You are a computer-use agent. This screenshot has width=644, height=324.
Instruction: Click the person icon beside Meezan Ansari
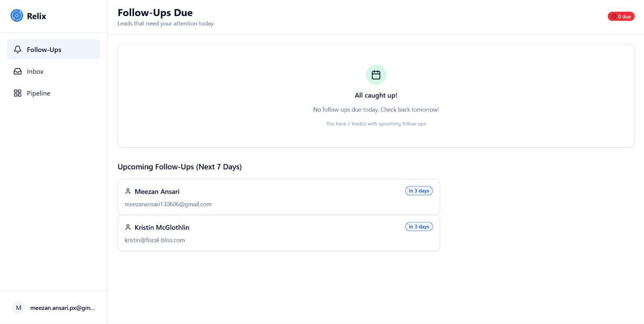click(128, 191)
